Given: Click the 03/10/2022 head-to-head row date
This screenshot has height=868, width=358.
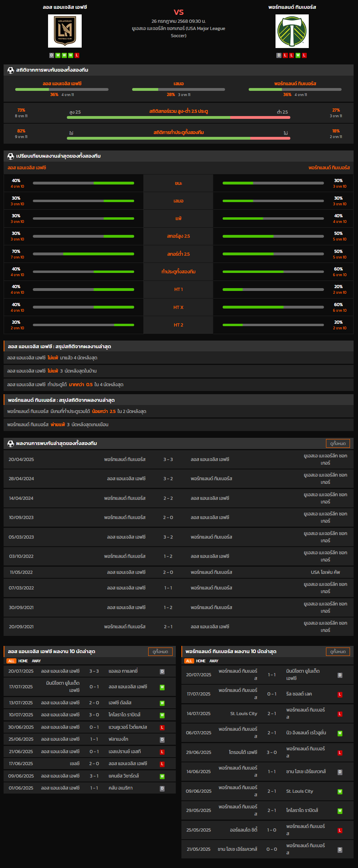Looking at the screenshot, I should [21, 556].
